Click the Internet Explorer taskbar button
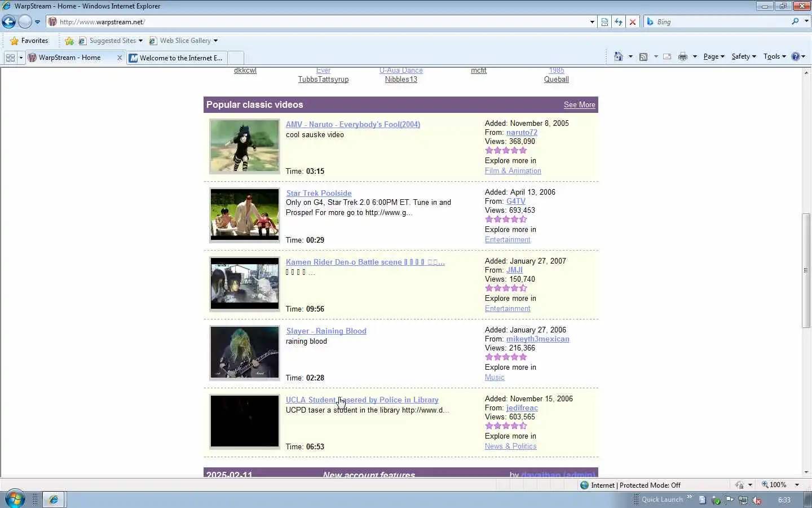This screenshot has width=812, height=508. [54, 500]
